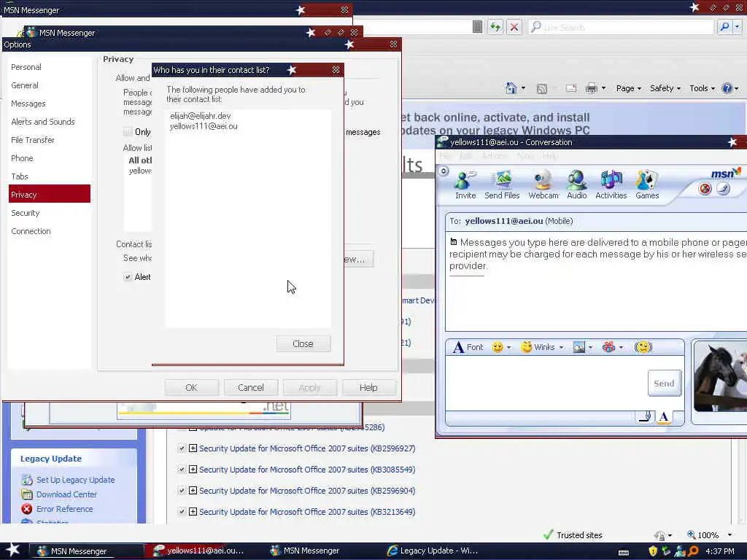Open the Set Up Legacy Update link
Image resolution: width=747 pixels, height=560 pixels.
(x=76, y=480)
